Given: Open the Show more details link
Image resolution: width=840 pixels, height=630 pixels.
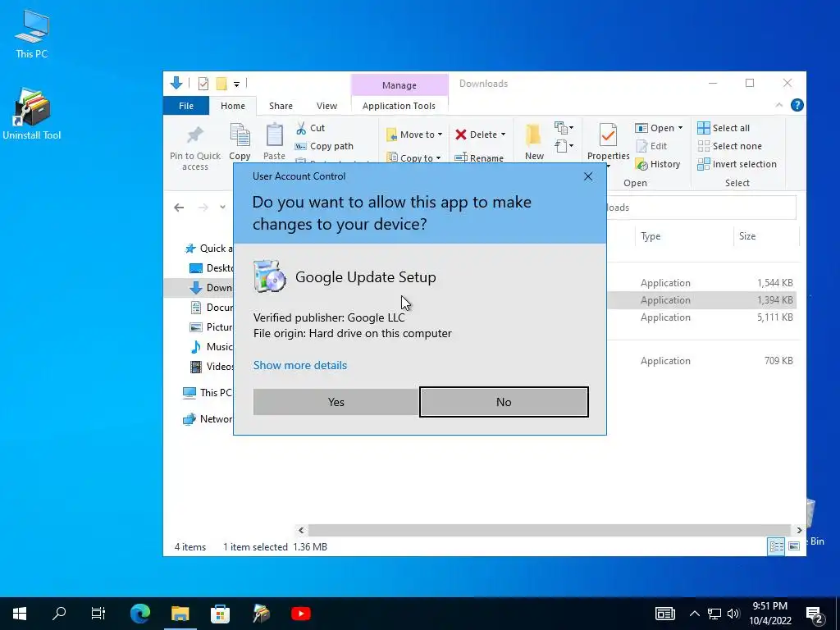Looking at the screenshot, I should (x=300, y=365).
